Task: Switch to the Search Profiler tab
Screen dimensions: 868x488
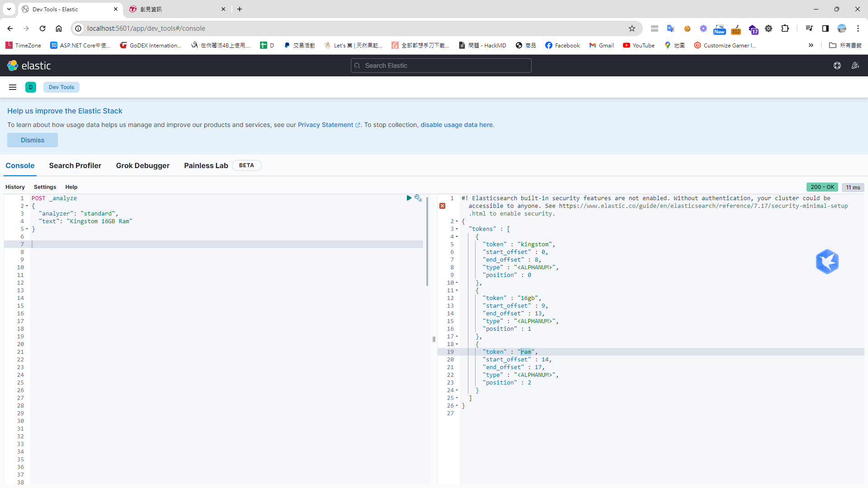Action: [75, 165]
